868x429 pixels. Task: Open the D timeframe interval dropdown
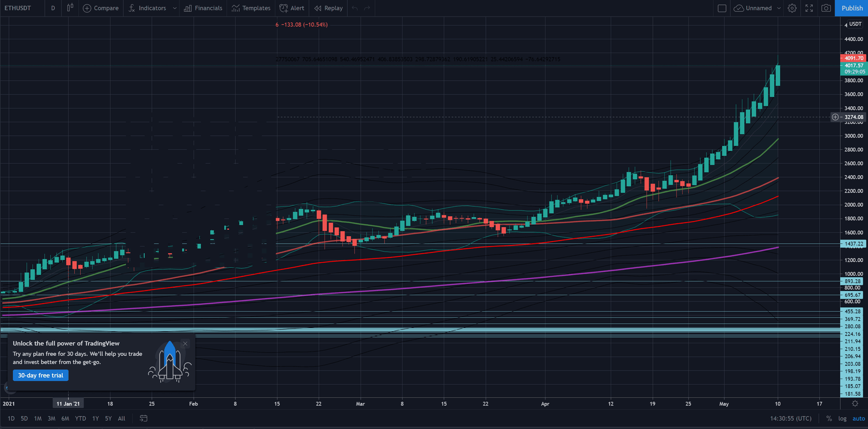[53, 8]
